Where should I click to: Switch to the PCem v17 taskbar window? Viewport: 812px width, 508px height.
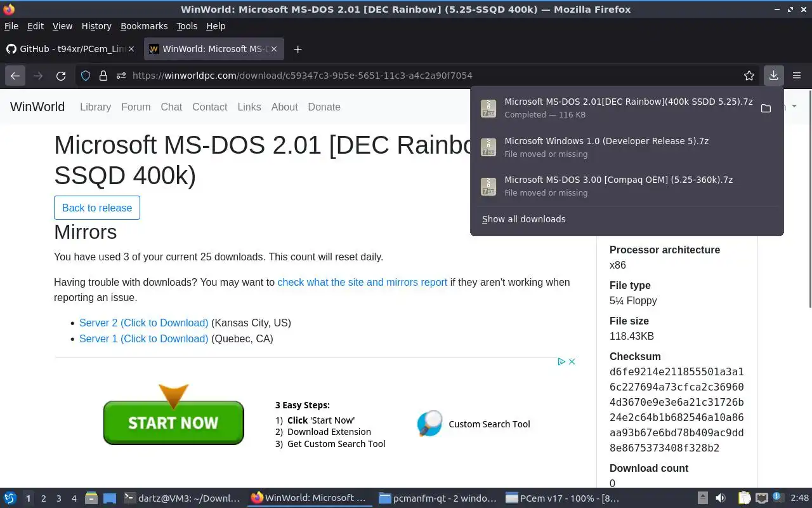[x=563, y=498]
